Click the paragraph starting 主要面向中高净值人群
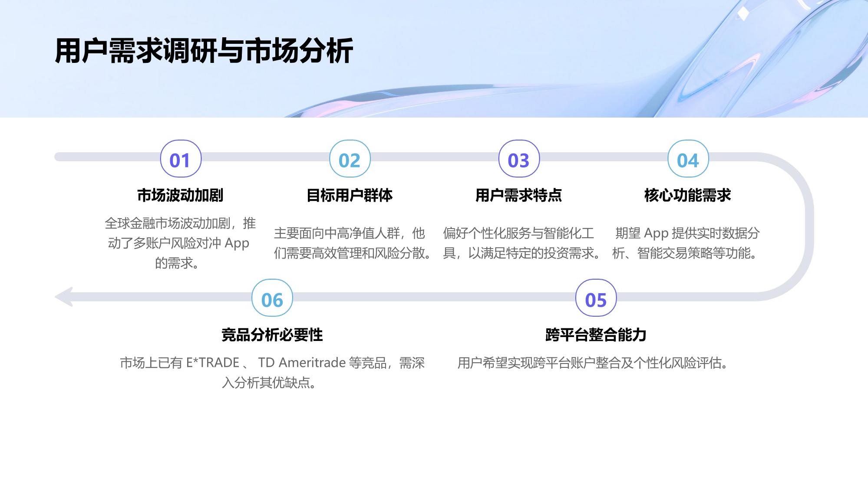Image resolution: width=868 pixels, height=488 pixels. (353, 243)
